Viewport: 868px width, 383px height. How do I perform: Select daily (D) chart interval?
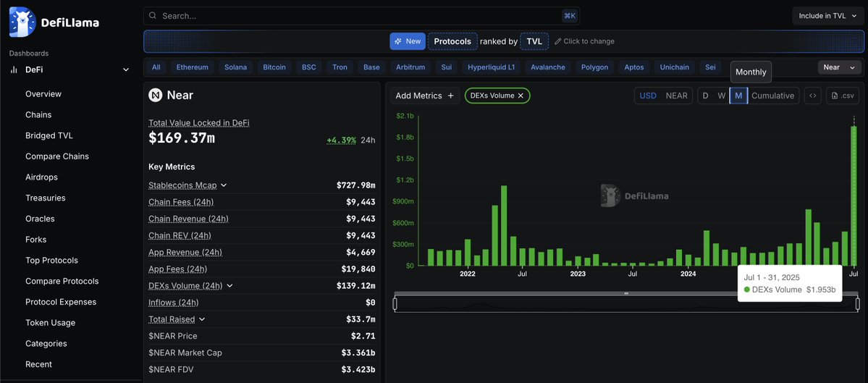click(x=705, y=96)
